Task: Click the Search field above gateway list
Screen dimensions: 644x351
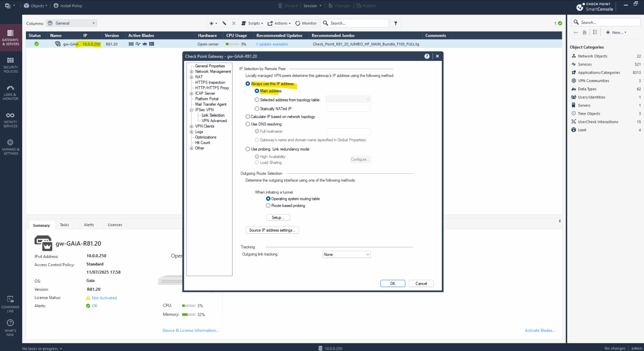Action: coord(355,23)
